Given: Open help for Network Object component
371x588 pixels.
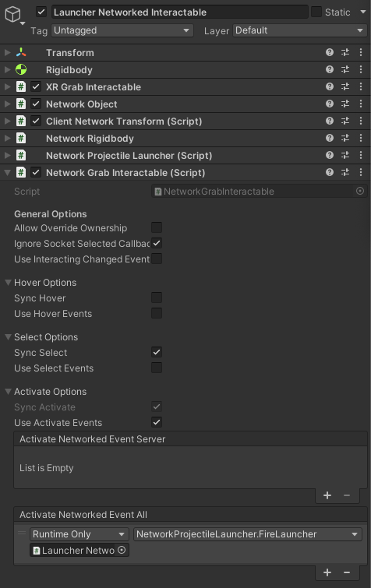Looking at the screenshot, I should click(x=330, y=104).
